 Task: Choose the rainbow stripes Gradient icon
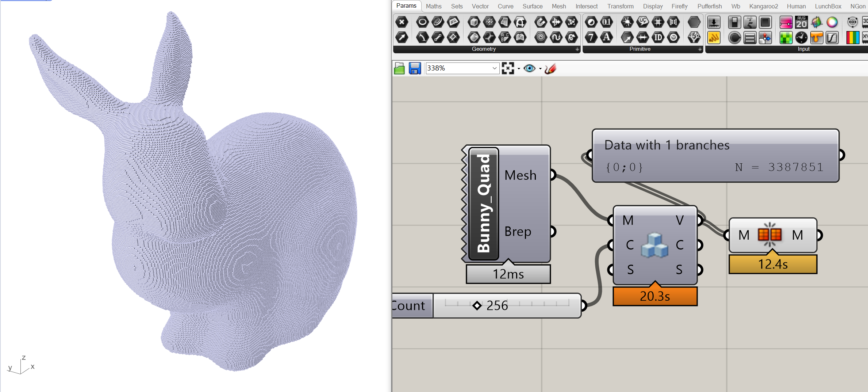[852, 37]
